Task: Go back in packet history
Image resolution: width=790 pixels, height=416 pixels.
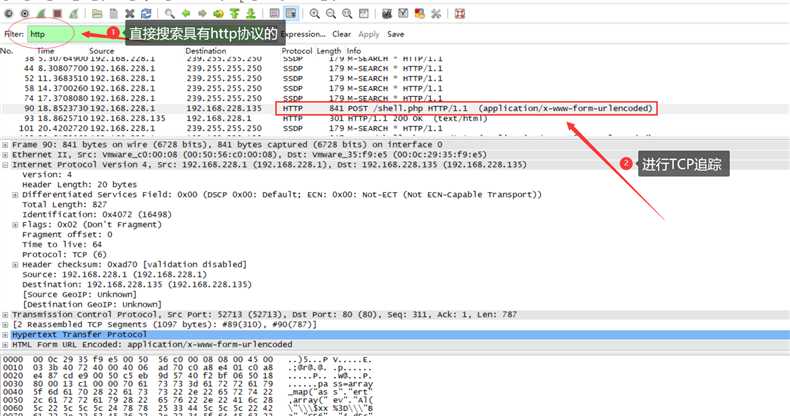Action: (x=186, y=14)
